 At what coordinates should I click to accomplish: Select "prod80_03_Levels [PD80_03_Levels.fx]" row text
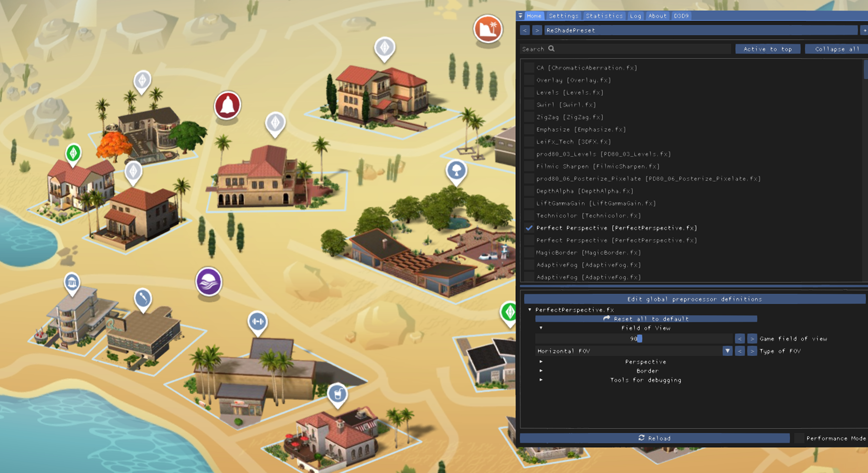click(603, 154)
